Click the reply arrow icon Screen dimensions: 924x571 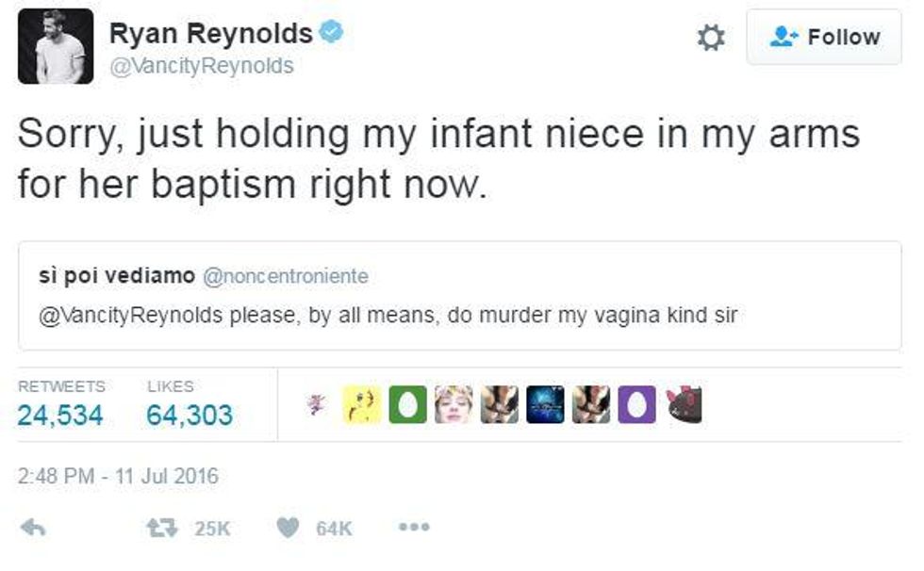click(x=34, y=528)
